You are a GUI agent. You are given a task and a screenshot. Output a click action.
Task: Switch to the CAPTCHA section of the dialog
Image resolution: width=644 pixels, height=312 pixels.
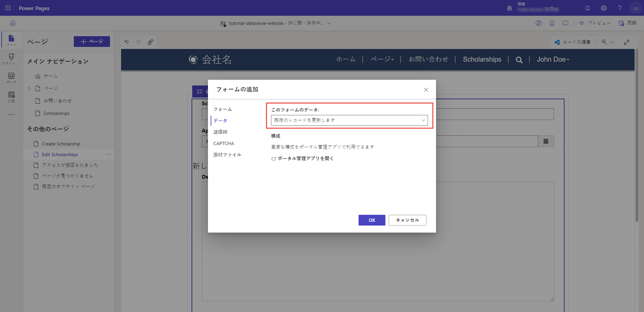click(224, 143)
